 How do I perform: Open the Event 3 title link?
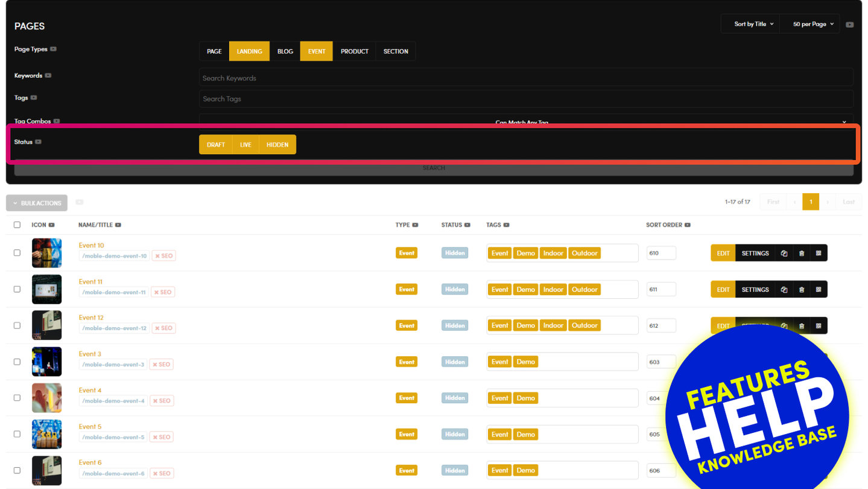[x=90, y=354]
